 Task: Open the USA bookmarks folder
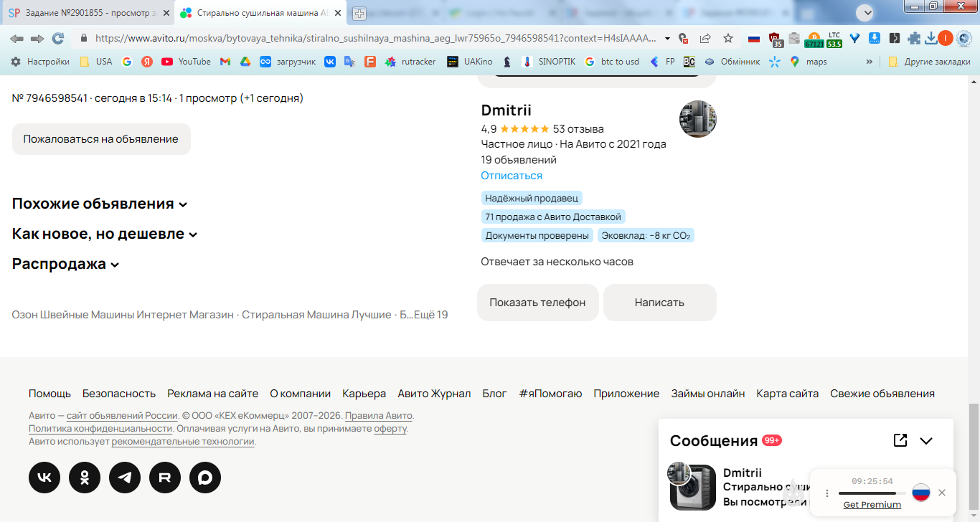tap(95, 62)
